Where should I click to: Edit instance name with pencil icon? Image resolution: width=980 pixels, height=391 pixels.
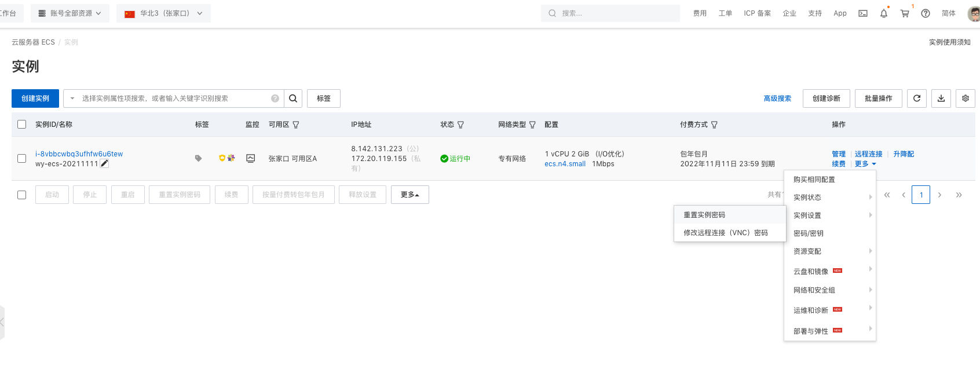[x=104, y=163]
